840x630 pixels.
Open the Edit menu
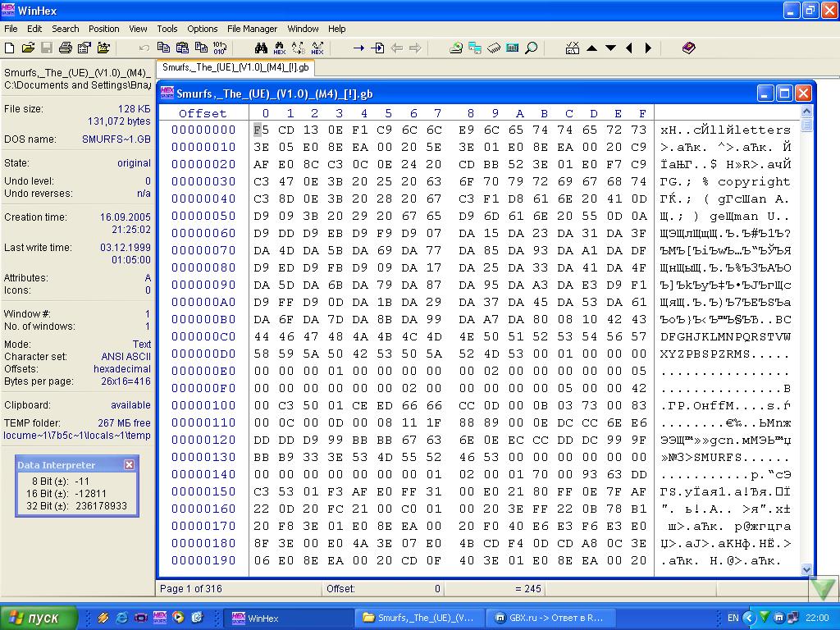(34, 29)
